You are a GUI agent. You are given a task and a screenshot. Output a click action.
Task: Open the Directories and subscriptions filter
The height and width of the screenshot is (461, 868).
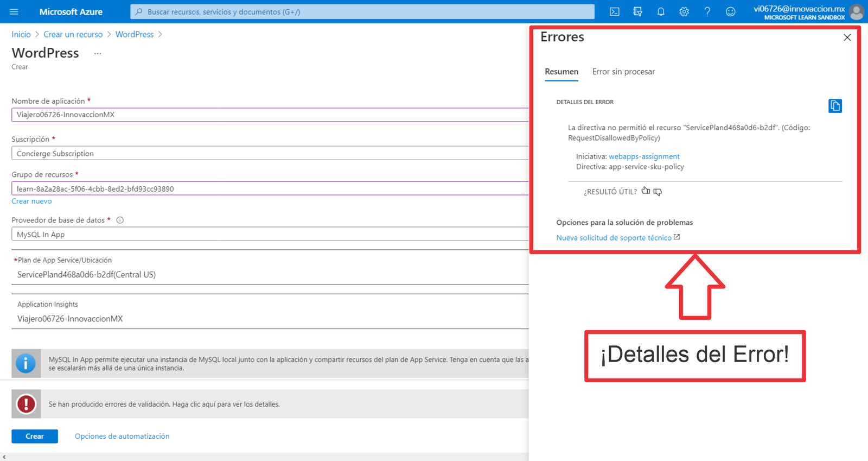point(637,11)
